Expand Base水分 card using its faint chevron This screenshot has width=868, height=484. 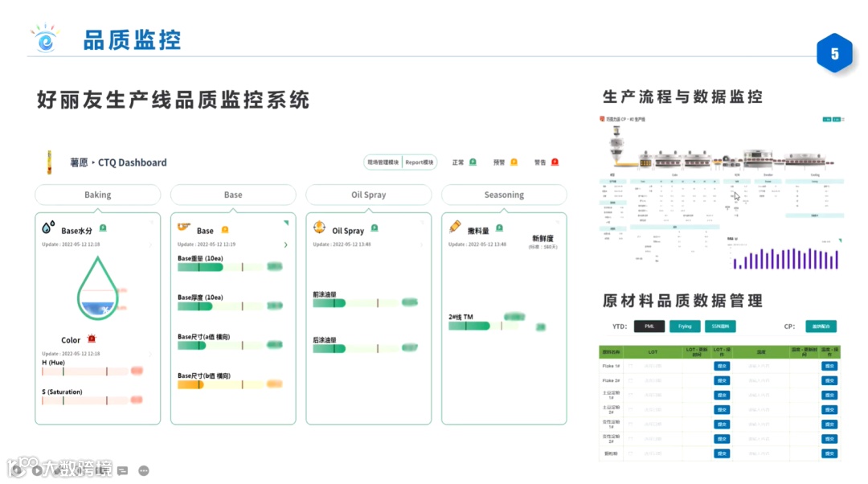150,244
